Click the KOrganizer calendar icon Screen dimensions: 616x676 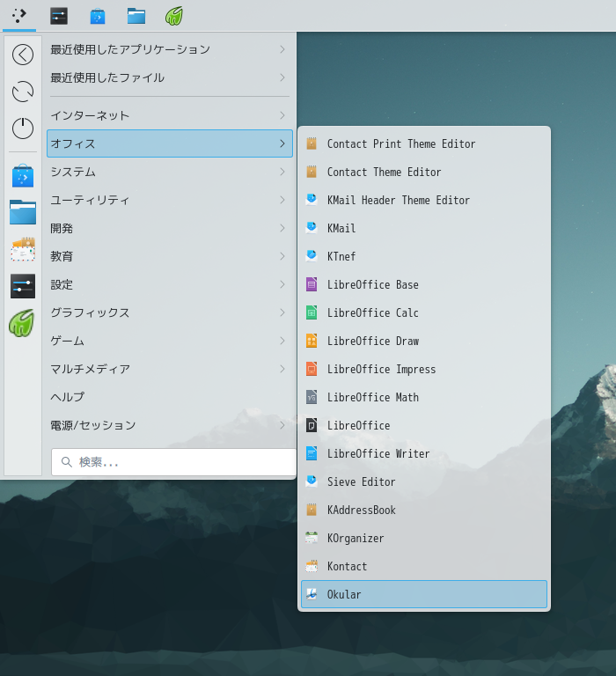pyautogui.click(x=312, y=538)
